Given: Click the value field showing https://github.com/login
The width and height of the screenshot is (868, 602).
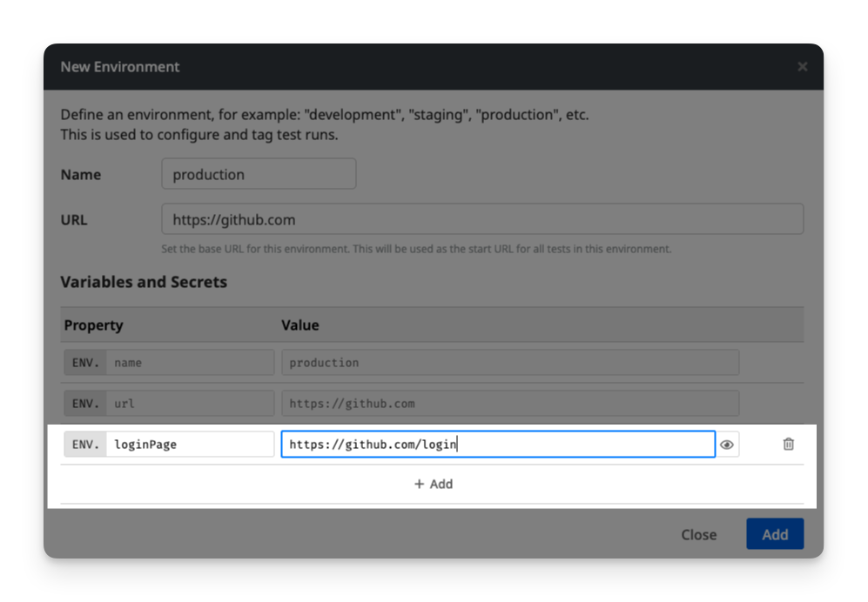Looking at the screenshot, I should pos(496,444).
